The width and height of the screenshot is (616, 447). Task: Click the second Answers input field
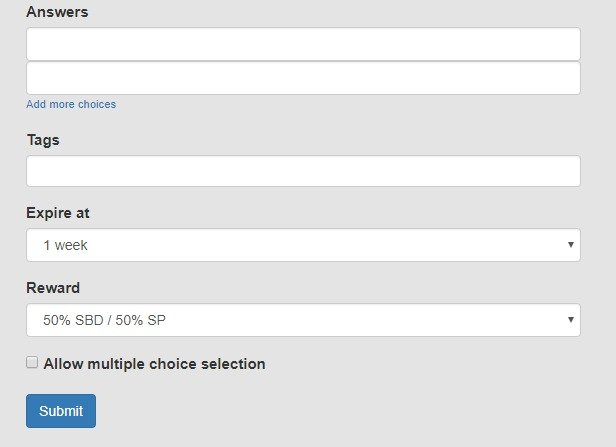pyautogui.click(x=303, y=78)
